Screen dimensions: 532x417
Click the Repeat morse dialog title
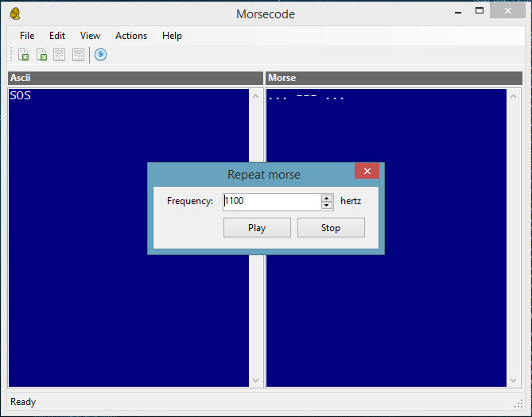264,175
